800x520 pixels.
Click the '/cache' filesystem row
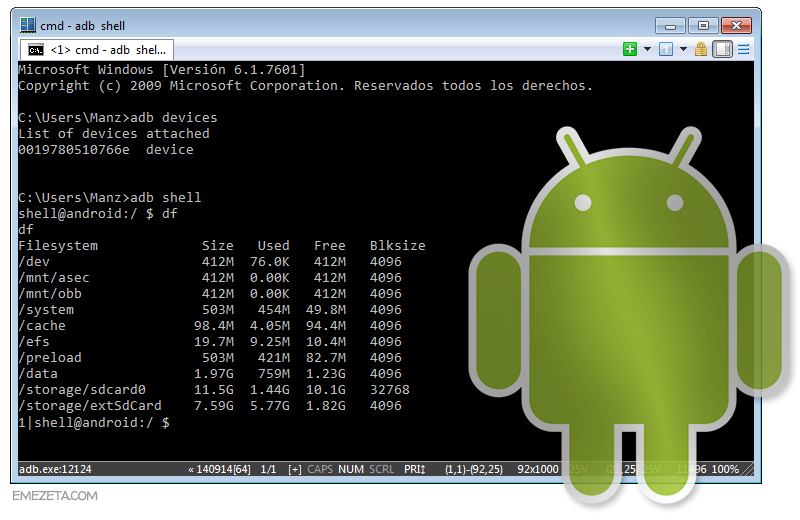coord(210,326)
